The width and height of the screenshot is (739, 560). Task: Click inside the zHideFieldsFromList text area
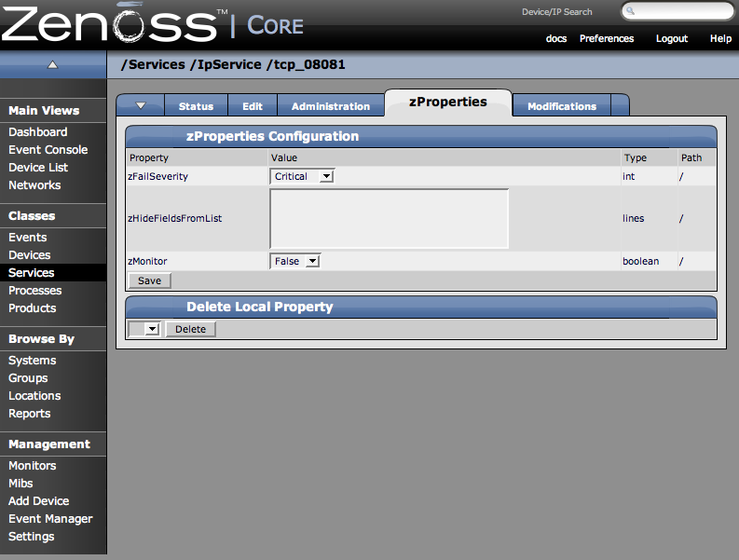(389, 218)
